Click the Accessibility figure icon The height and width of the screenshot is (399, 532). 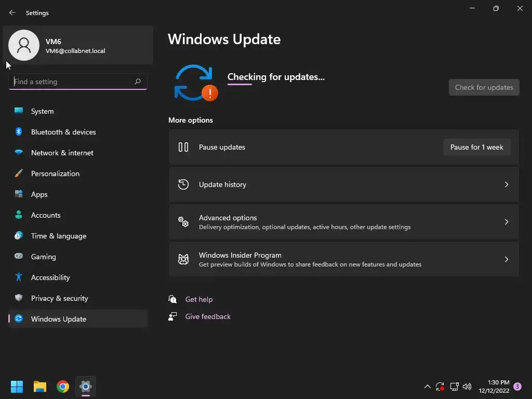click(x=19, y=277)
